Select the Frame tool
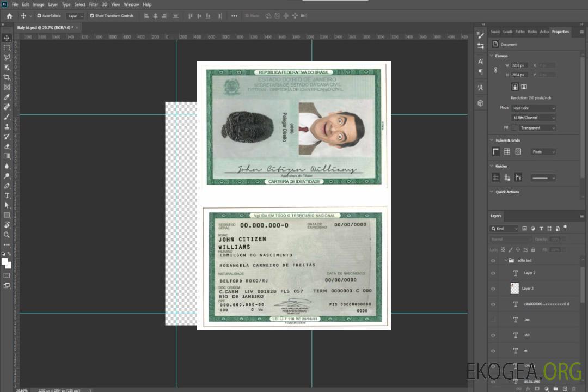The image size is (588, 392). click(7, 87)
